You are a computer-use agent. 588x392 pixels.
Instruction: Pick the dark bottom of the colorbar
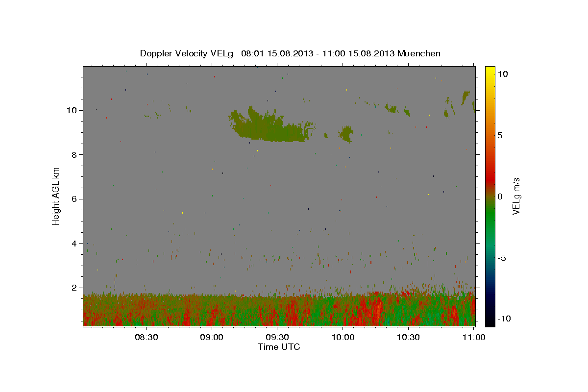tap(490, 316)
